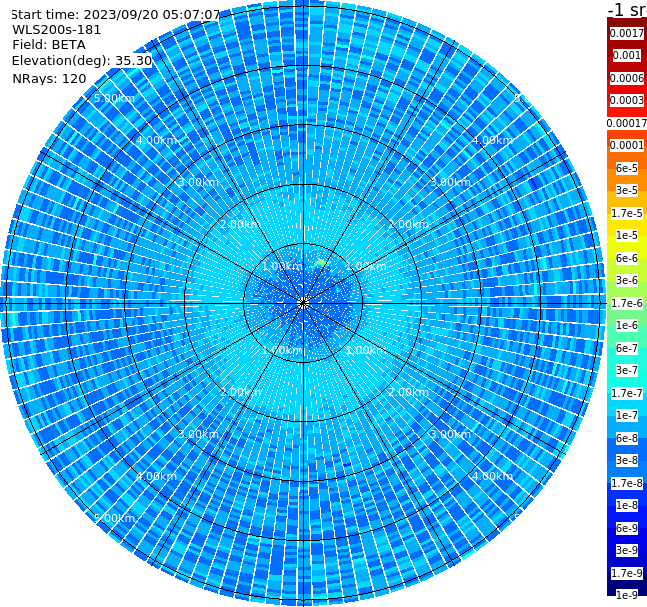Click the 5.00km ring label in upper-left quadrant
647x607 pixels.
pyautogui.click(x=115, y=98)
